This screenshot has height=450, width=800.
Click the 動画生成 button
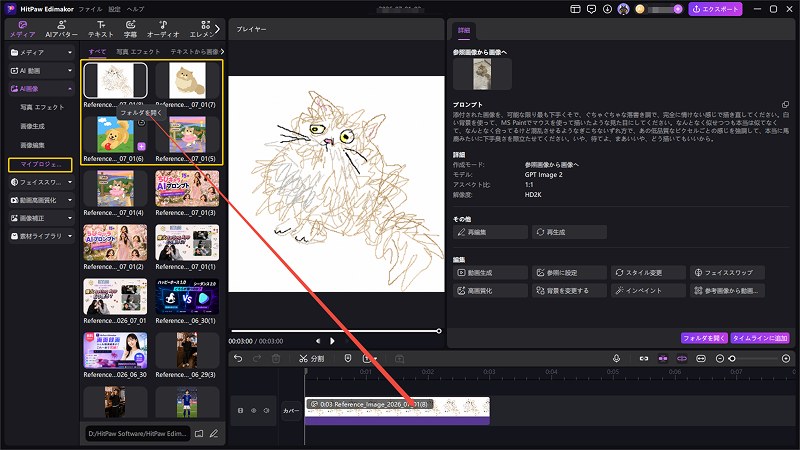pos(490,272)
